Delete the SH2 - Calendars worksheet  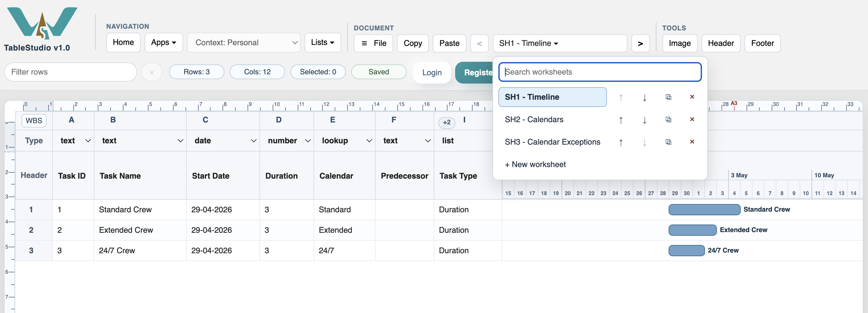pyautogui.click(x=692, y=119)
